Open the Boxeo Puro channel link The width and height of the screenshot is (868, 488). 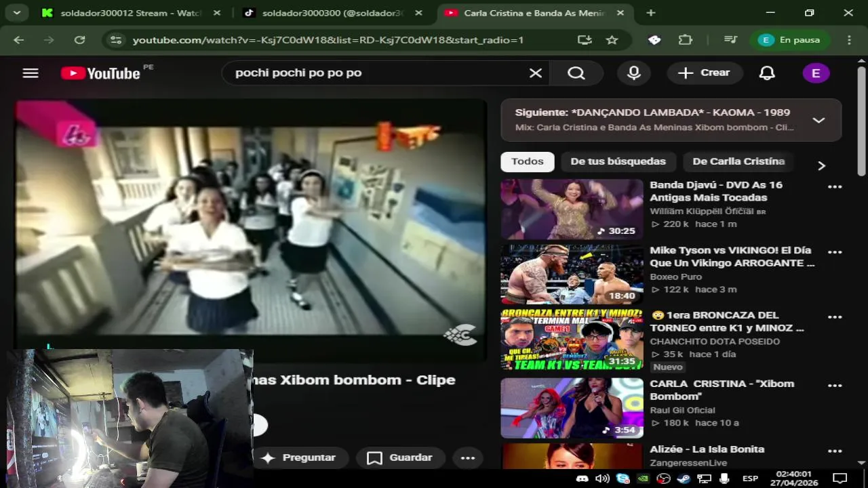click(x=675, y=277)
